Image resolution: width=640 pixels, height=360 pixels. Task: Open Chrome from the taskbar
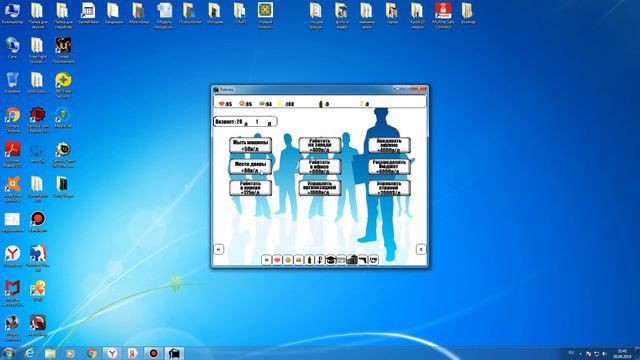[x=92, y=353]
